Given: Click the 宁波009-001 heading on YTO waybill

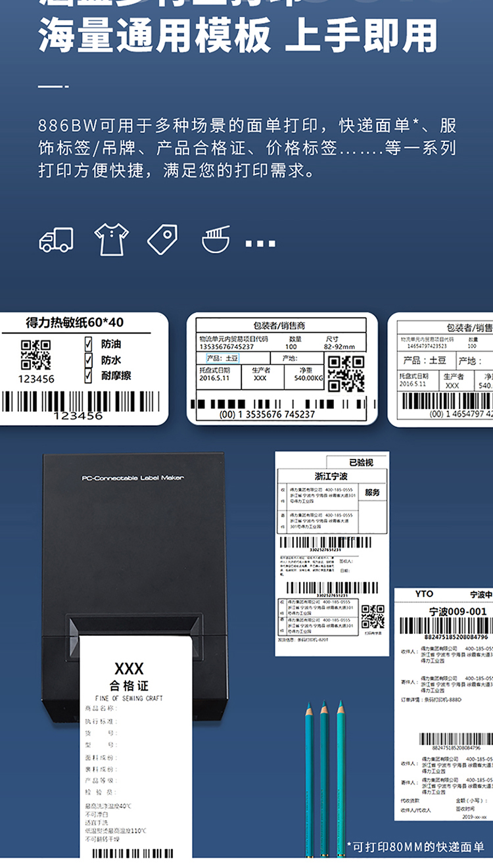Looking at the screenshot, I should tap(458, 612).
